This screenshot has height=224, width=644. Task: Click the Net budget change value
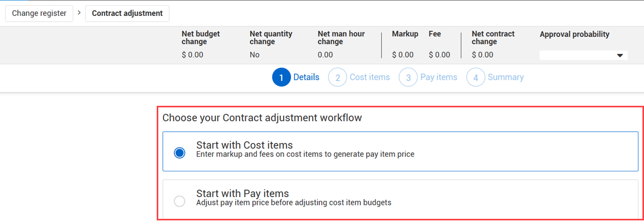[192, 55]
